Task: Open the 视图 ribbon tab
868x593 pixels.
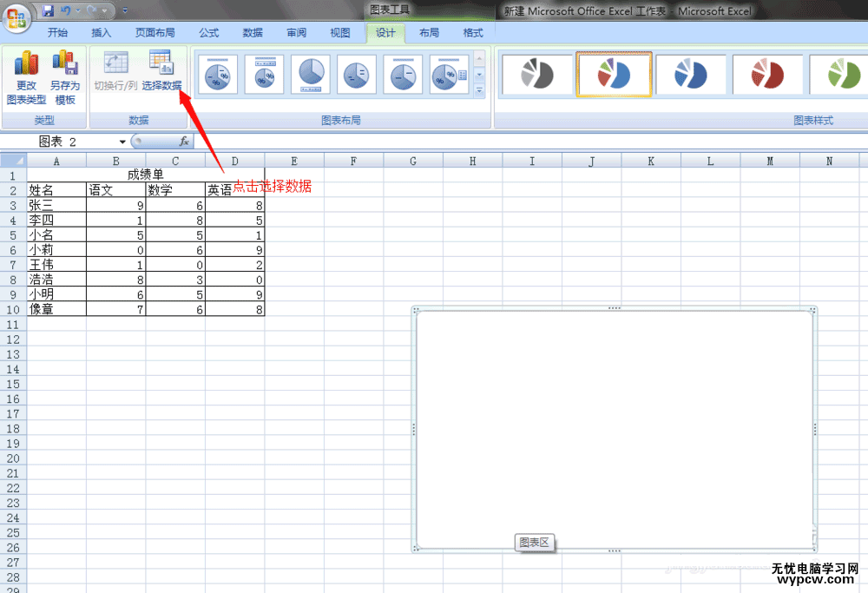Action: pyautogui.click(x=340, y=33)
